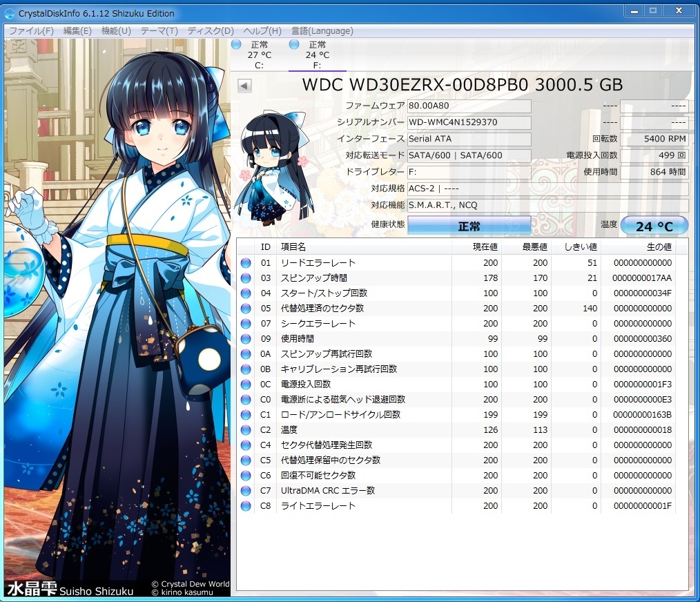
Task: Click status icon for 電源断による磁気ヘッド退避回数 row
Action: [x=246, y=400]
